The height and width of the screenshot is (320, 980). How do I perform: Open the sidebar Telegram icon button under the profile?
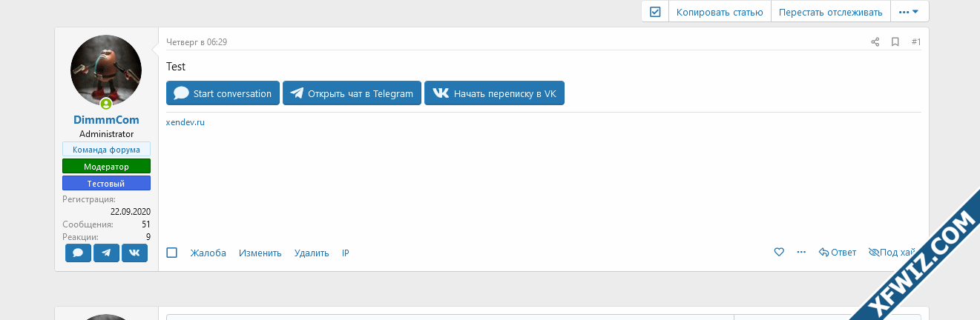click(106, 253)
